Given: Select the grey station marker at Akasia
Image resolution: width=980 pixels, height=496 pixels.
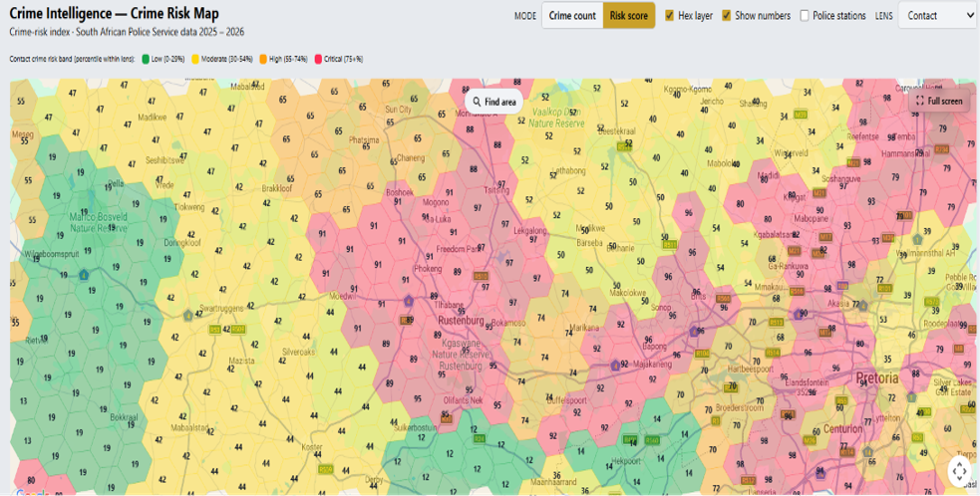Looking at the screenshot, I should pos(863,306).
